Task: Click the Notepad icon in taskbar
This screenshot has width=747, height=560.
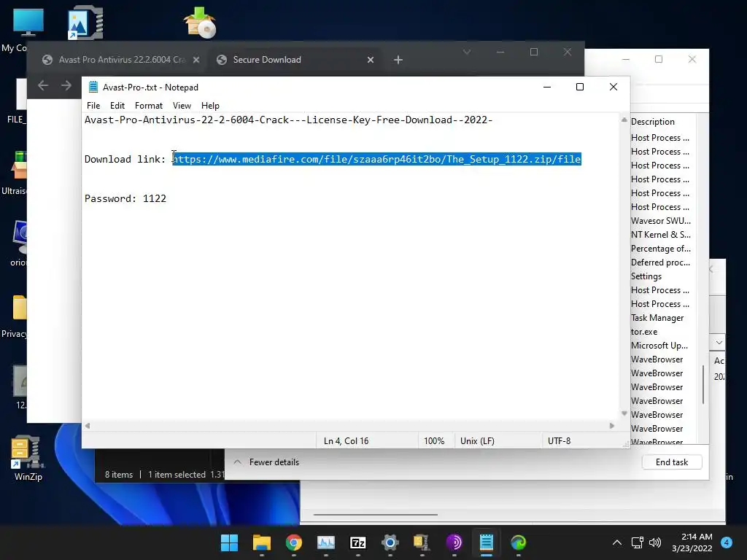Action: [x=487, y=542]
